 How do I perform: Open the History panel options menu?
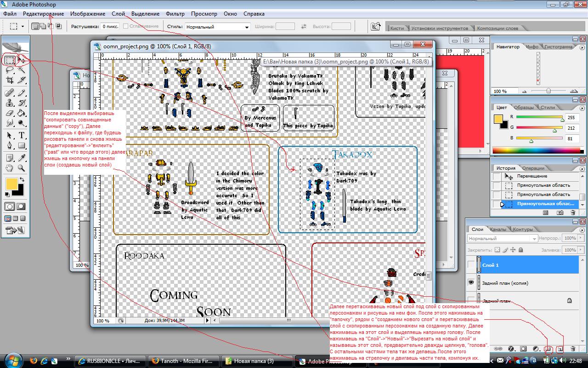point(582,168)
